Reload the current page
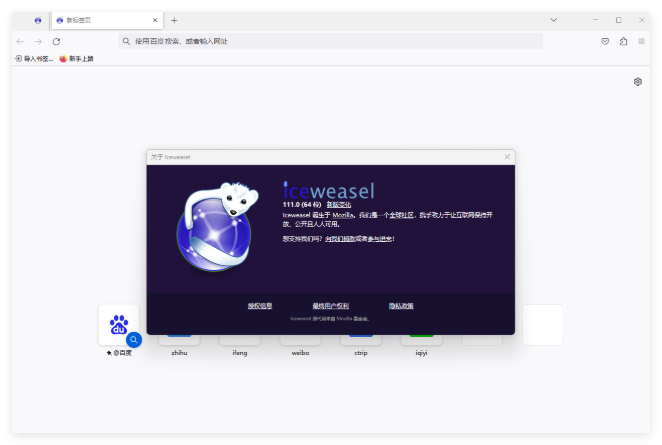662x445 pixels. click(56, 41)
